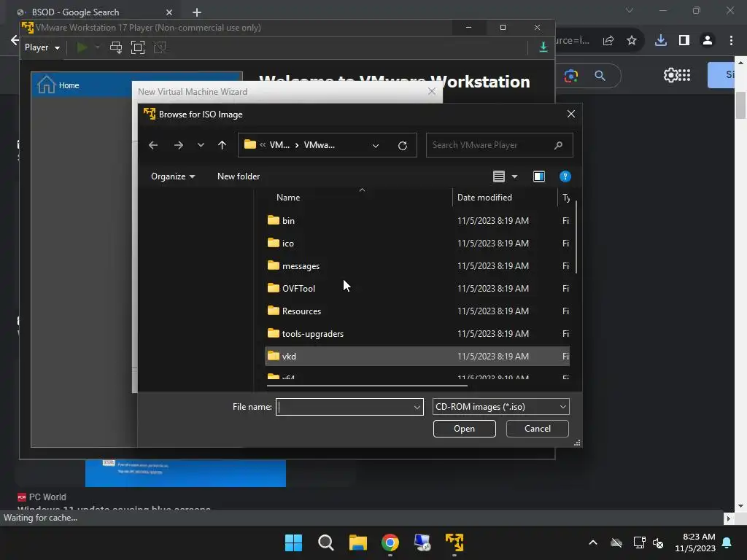Close the BSOD Google Search tab
This screenshot has width=747, height=560.
(169, 12)
